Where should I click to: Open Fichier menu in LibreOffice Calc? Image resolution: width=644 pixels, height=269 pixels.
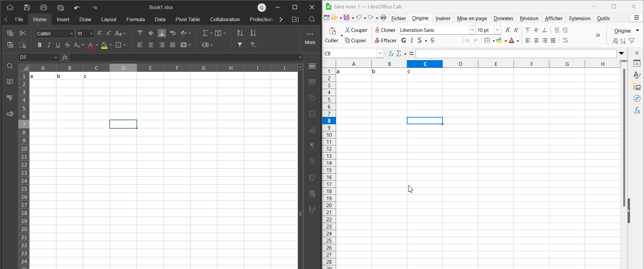(x=398, y=18)
